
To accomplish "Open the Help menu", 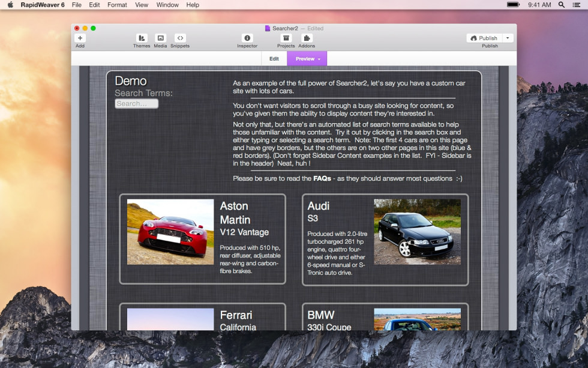I will 193,5.
